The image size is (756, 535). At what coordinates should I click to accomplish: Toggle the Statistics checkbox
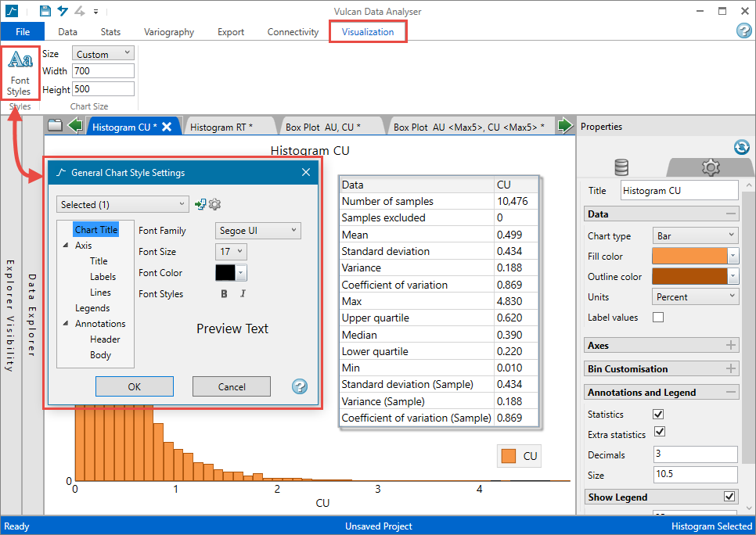(x=658, y=414)
